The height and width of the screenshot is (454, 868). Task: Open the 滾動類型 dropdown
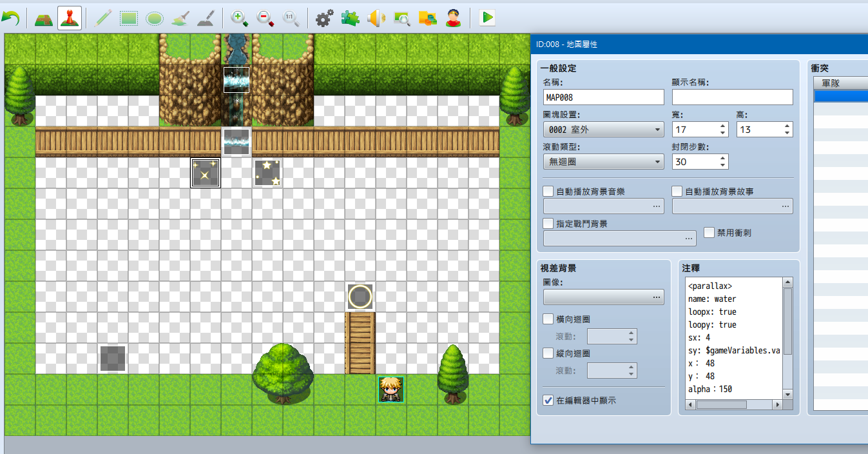(604, 162)
